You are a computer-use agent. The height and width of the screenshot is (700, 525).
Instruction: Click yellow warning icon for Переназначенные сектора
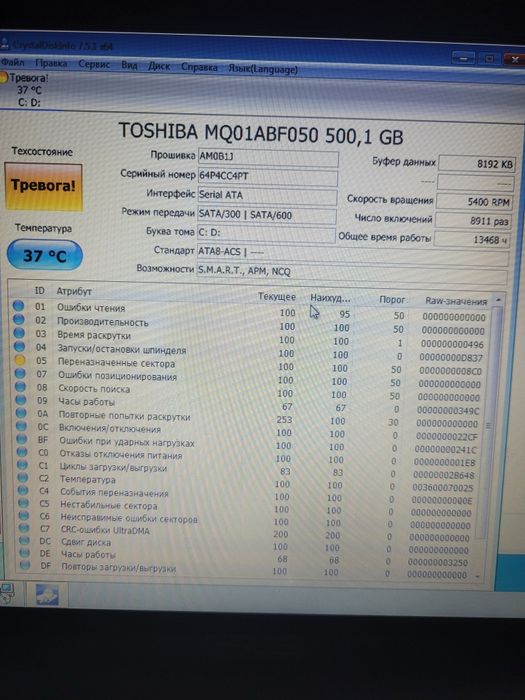click(20, 359)
